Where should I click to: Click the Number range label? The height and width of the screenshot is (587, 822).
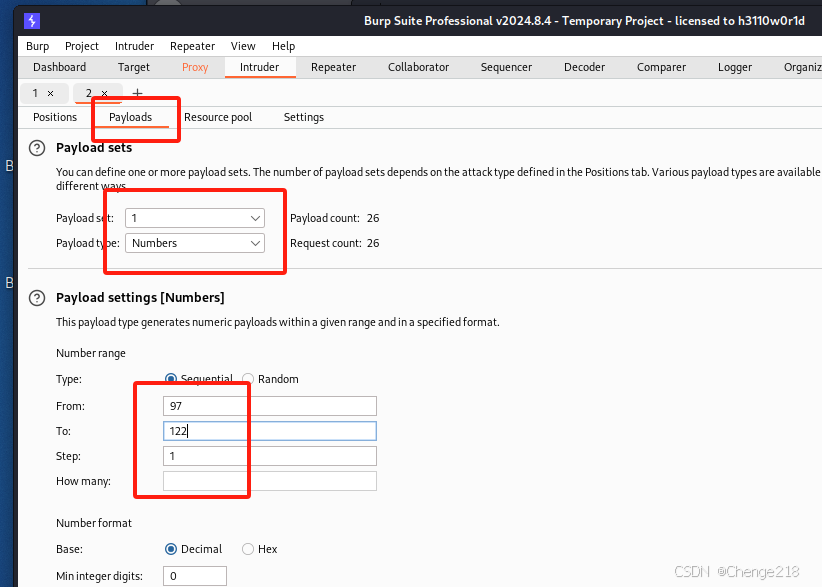click(91, 353)
